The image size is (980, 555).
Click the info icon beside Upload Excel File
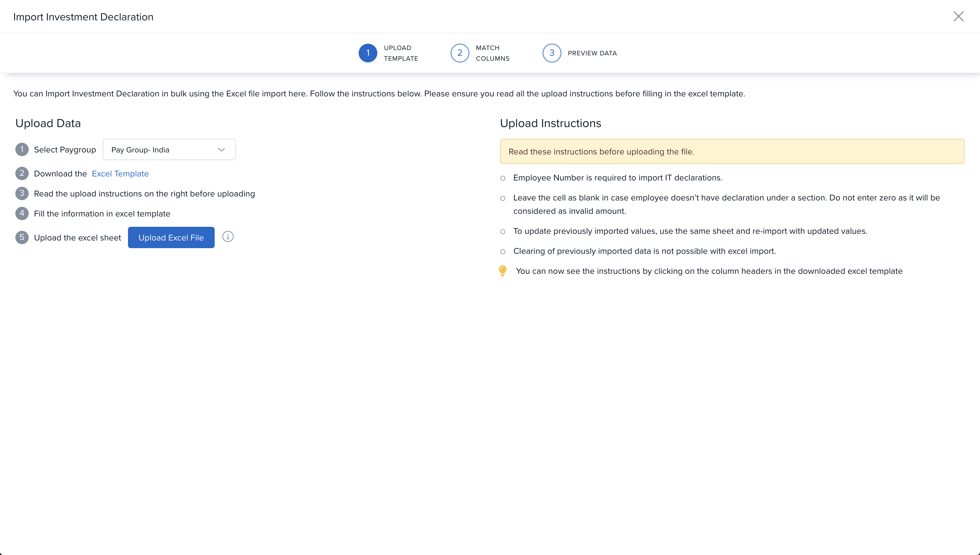click(x=228, y=237)
